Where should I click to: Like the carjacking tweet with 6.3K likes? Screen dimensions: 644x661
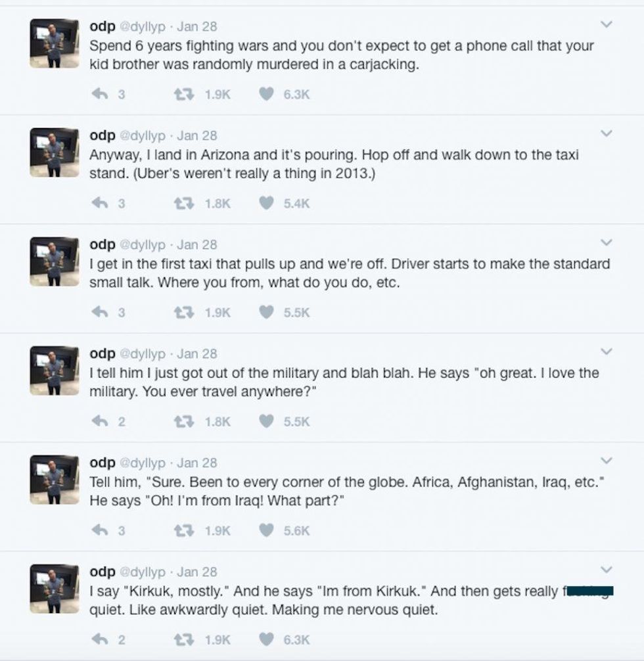coord(265,94)
